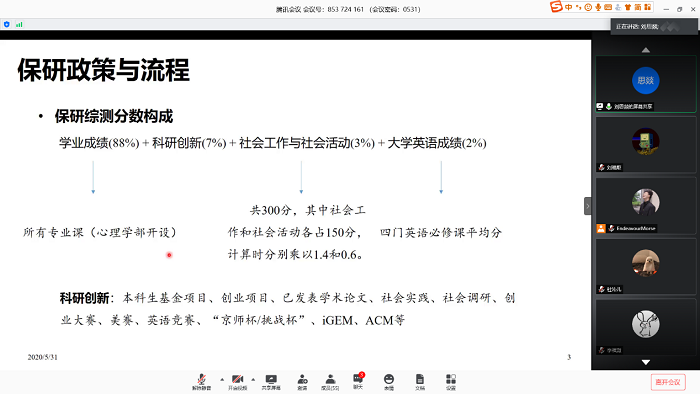Select the 思媛 screen-sharing participant tile
700x394 pixels.
point(646,84)
